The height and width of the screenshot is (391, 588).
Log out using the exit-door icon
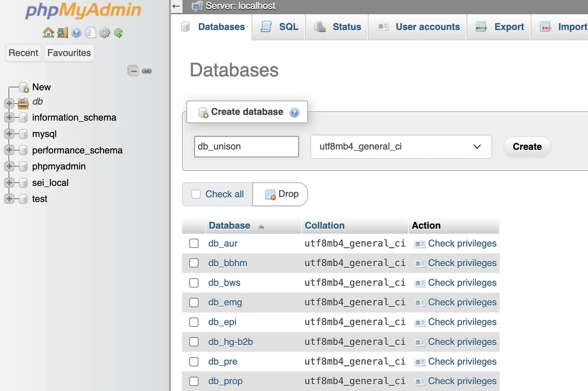click(x=62, y=33)
